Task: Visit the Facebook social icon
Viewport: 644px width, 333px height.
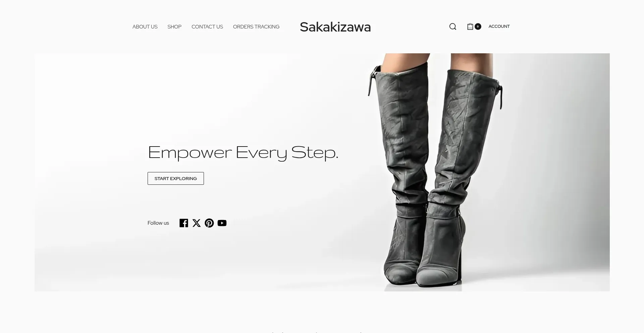Action: (x=183, y=223)
